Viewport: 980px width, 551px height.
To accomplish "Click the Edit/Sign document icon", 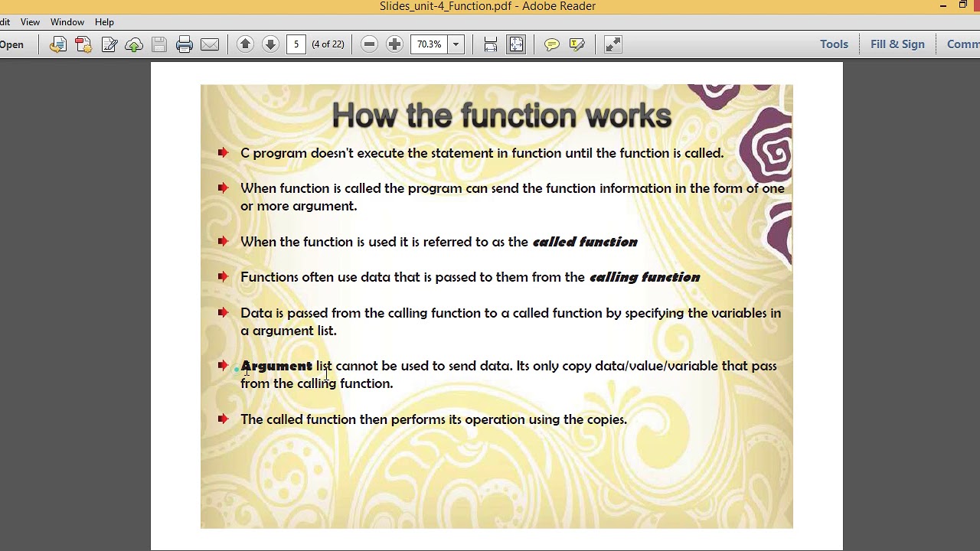I will tap(109, 44).
